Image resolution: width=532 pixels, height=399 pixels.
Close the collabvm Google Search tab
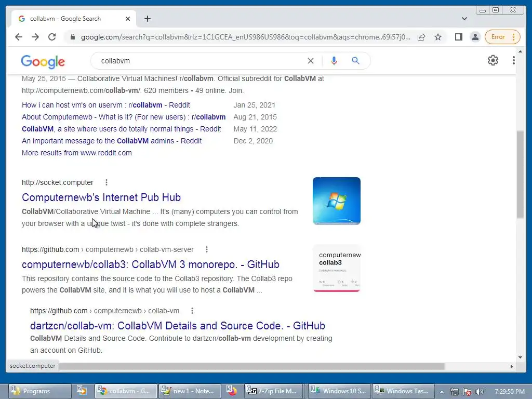tap(128, 19)
